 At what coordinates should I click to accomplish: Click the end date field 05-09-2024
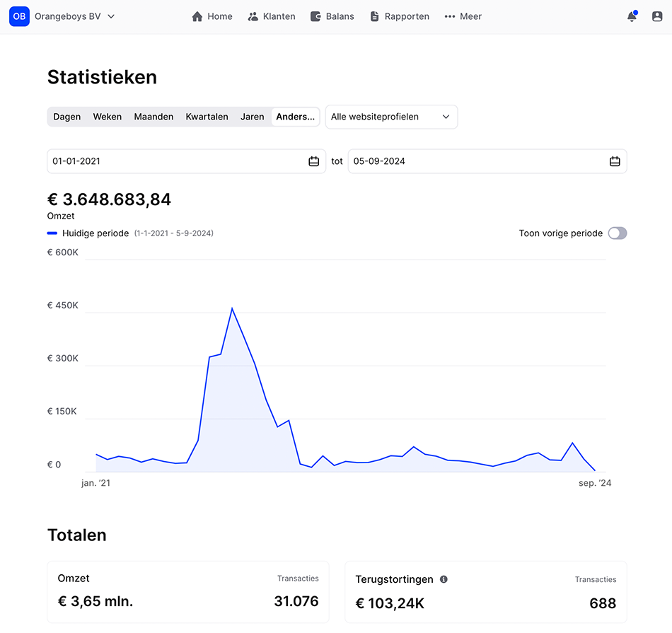(x=487, y=161)
